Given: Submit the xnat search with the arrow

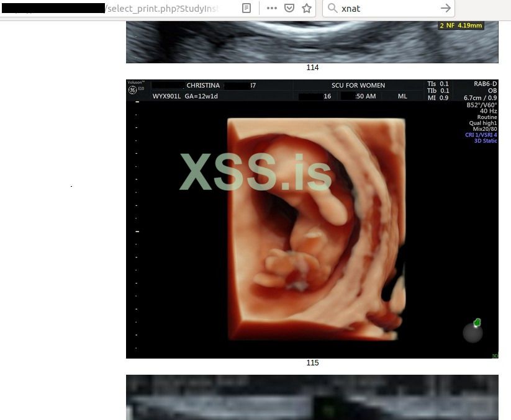Looking at the screenshot, I should 446,8.
